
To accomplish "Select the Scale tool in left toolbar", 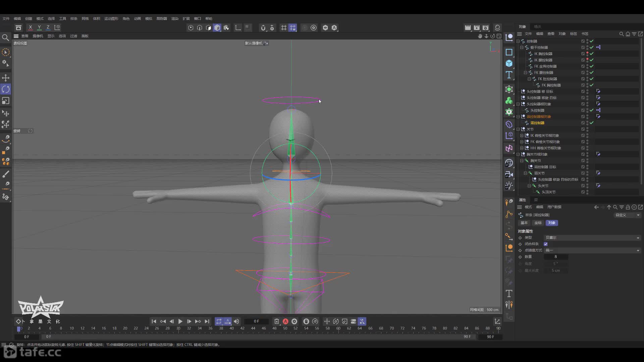I will tap(6, 101).
